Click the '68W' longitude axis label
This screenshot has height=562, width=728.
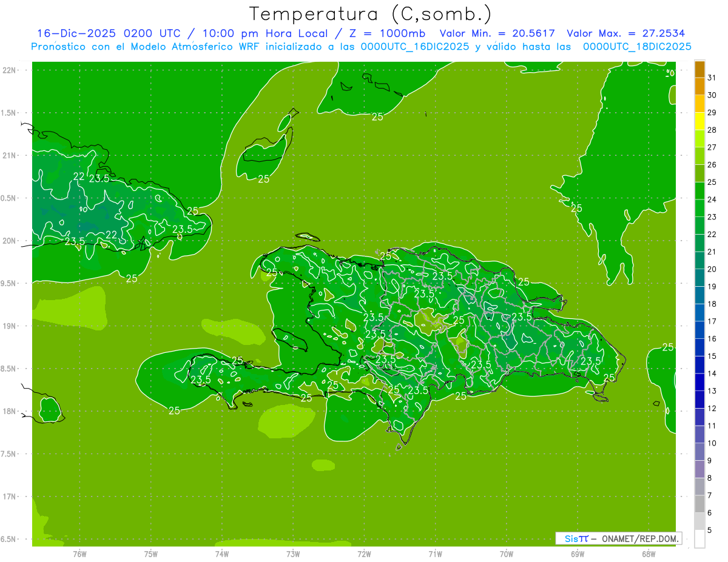[x=649, y=554]
